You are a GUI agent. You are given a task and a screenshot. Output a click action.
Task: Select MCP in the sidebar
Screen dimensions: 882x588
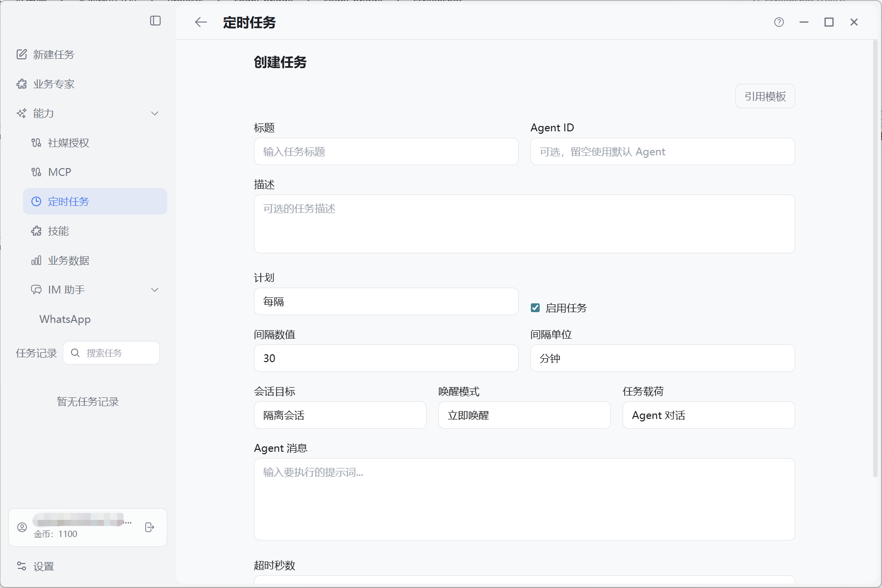[95, 172]
